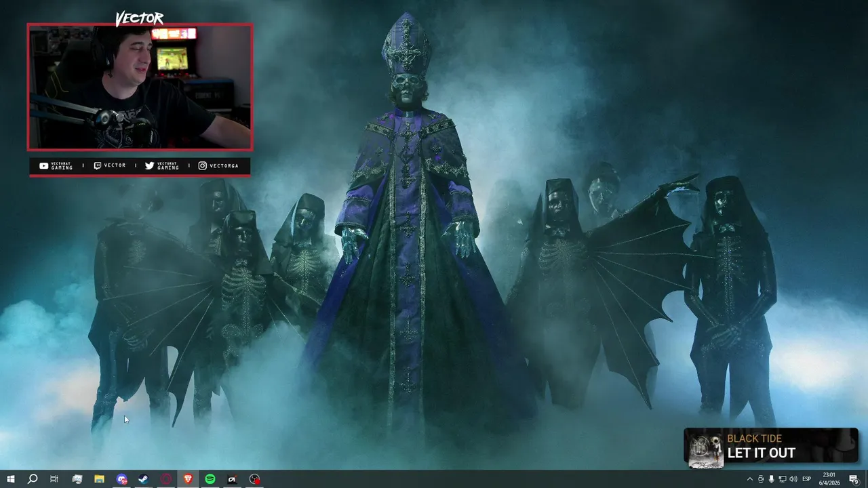Open the black icon between Spotify and OBS
The width and height of the screenshot is (868, 488).
(232, 479)
